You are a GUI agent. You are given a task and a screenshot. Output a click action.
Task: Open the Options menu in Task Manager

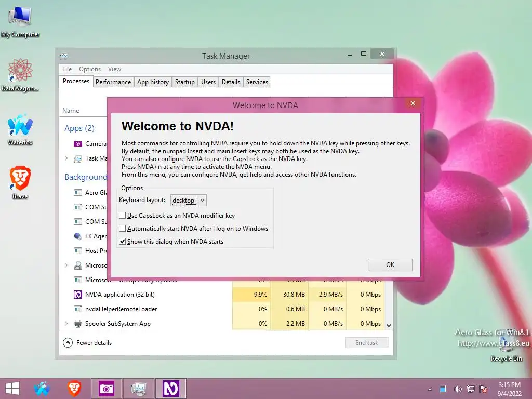(x=90, y=69)
